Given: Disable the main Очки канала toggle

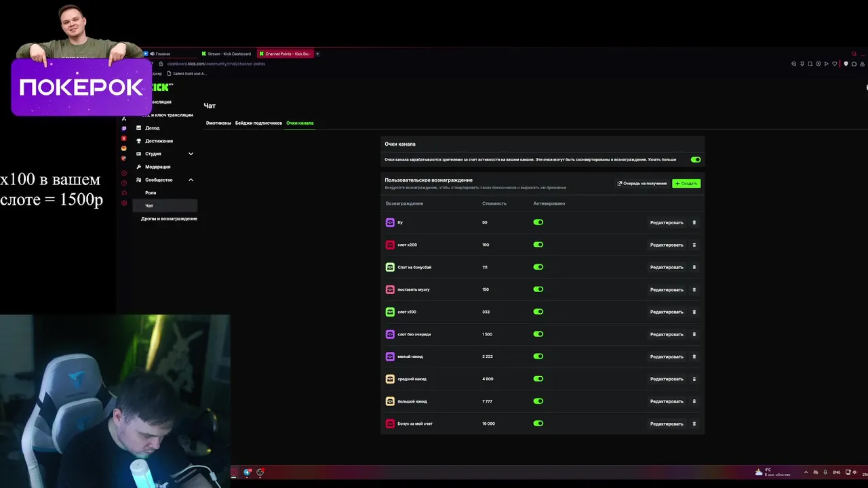Looking at the screenshot, I should (x=696, y=159).
